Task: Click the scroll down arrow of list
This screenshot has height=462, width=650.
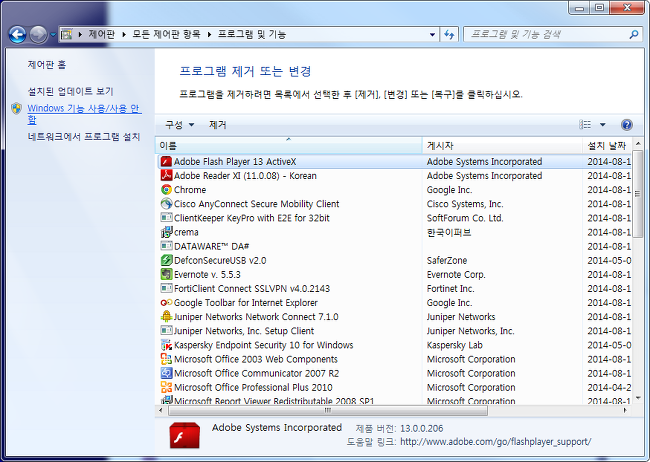Action: point(638,398)
